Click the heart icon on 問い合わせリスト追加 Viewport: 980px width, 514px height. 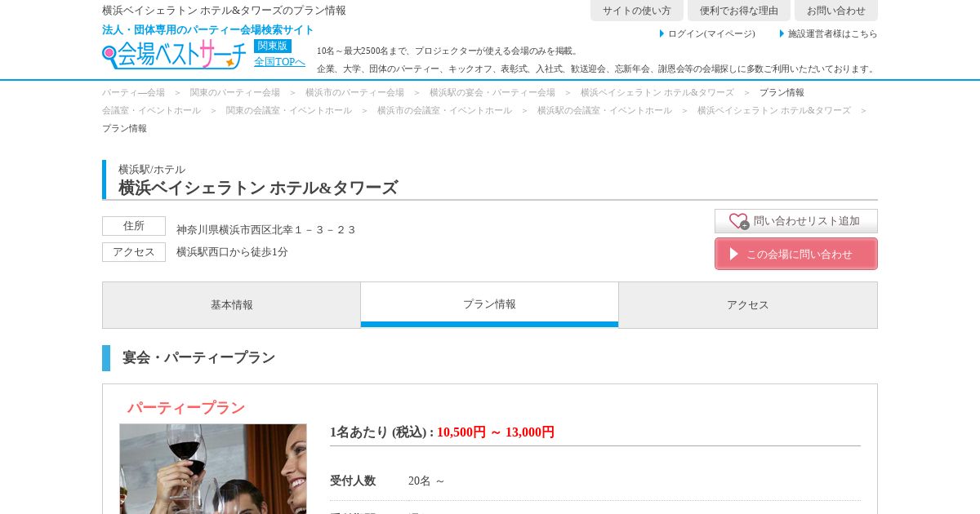tap(738, 221)
